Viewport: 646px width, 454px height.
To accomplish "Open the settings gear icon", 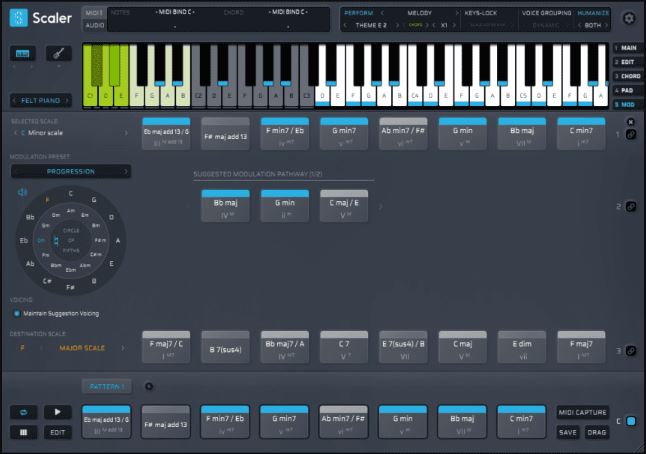I will pos(628,18).
